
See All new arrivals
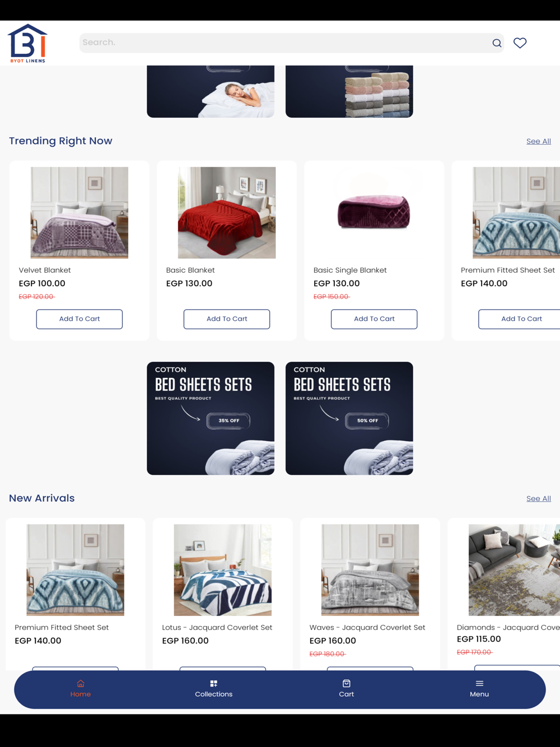click(539, 498)
